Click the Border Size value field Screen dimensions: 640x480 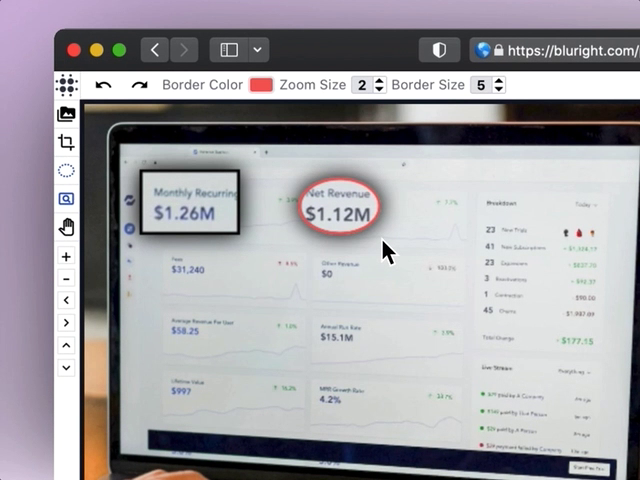click(x=482, y=85)
